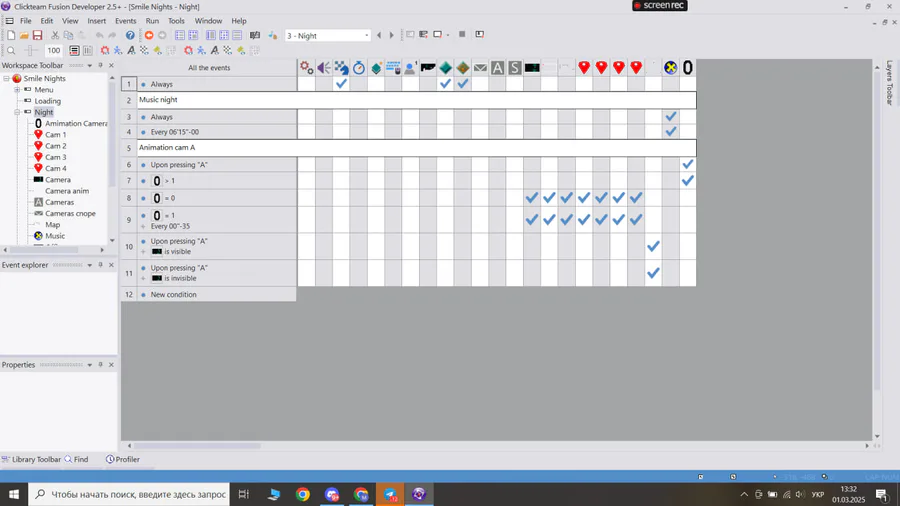This screenshot has width=900, height=506.
Task: Click the next frame arrow
Action: [391, 36]
